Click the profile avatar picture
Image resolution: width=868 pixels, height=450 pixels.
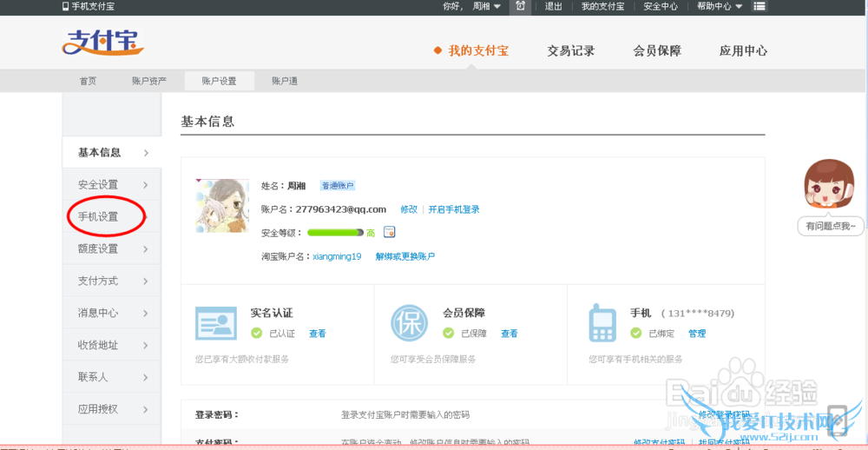click(x=222, y=206)
